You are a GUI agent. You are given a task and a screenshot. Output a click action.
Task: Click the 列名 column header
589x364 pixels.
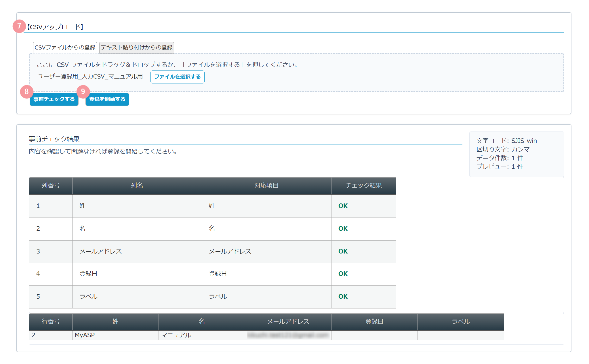tap(137, 186)
